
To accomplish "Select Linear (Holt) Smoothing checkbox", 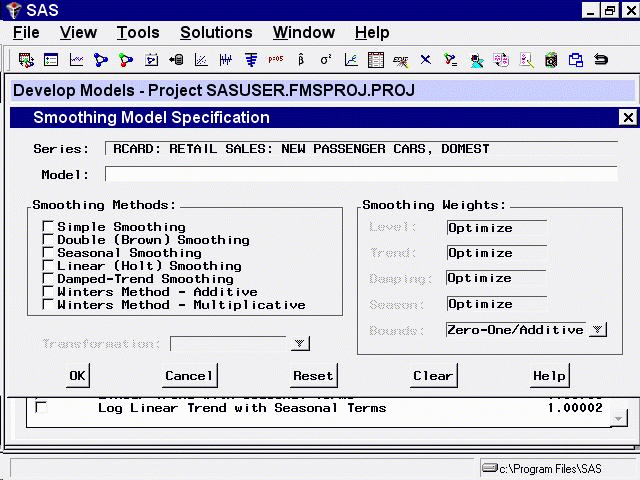I will click(48, 265).
